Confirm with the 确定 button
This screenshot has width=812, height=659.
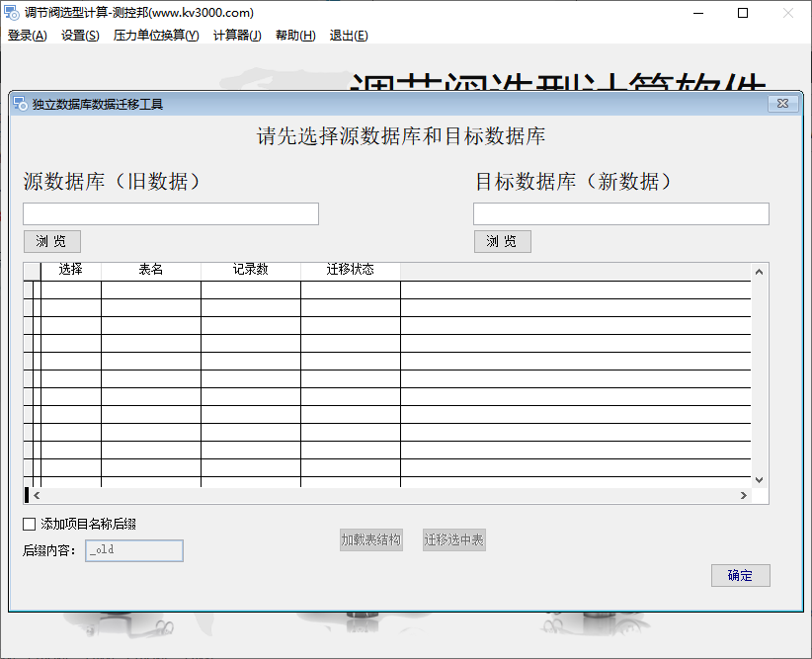point(741,576)
